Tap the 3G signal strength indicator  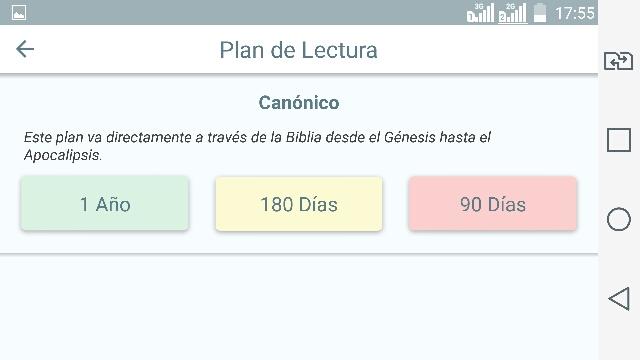pyautogui.click(x=480, y=13)
